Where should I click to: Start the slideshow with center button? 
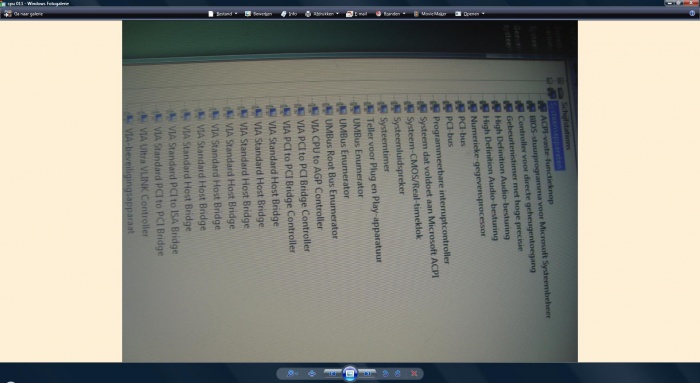point(350,374)
